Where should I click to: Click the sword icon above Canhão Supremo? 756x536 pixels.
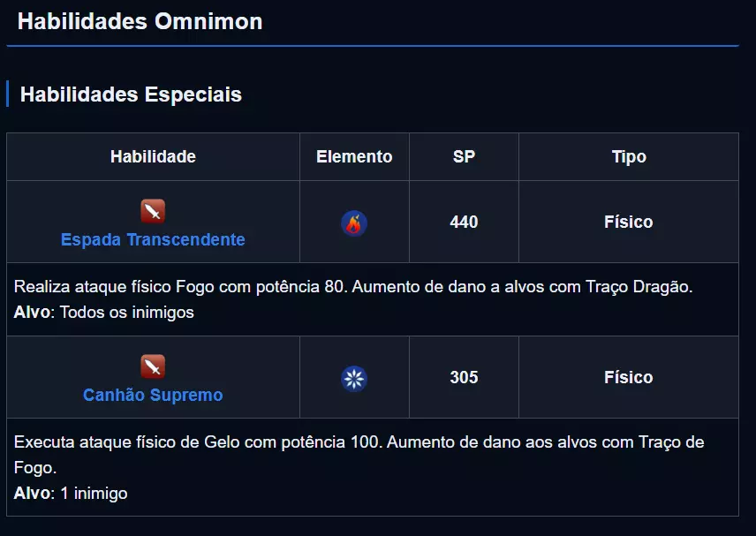coord(153,366)
